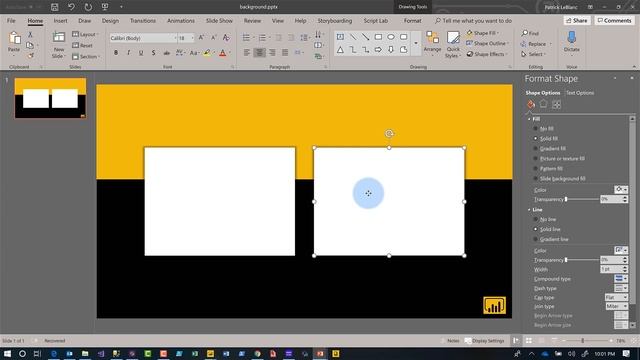Click the Cut scissors icon
Image resolution: width=640 pixels, height=360 pixels.
30,35
